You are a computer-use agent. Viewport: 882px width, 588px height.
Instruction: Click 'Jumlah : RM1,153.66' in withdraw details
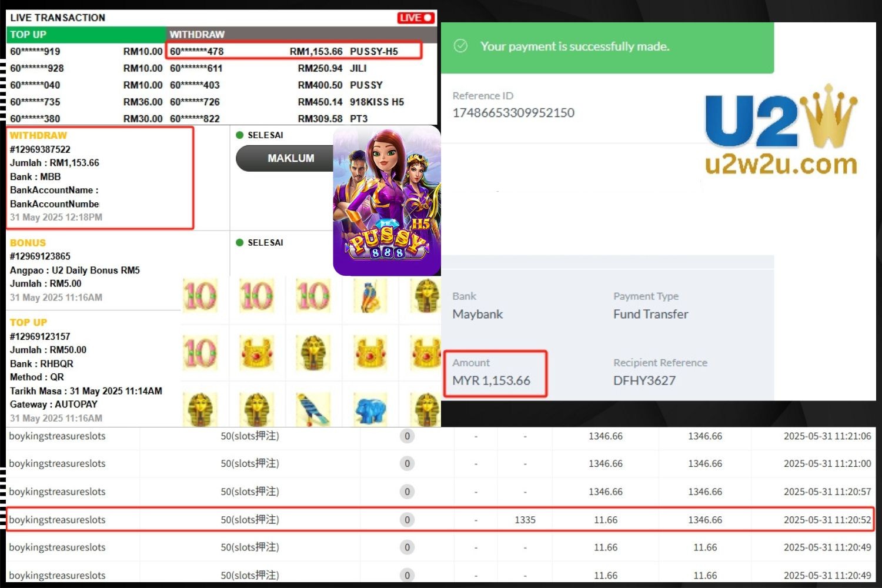[55, 163]
